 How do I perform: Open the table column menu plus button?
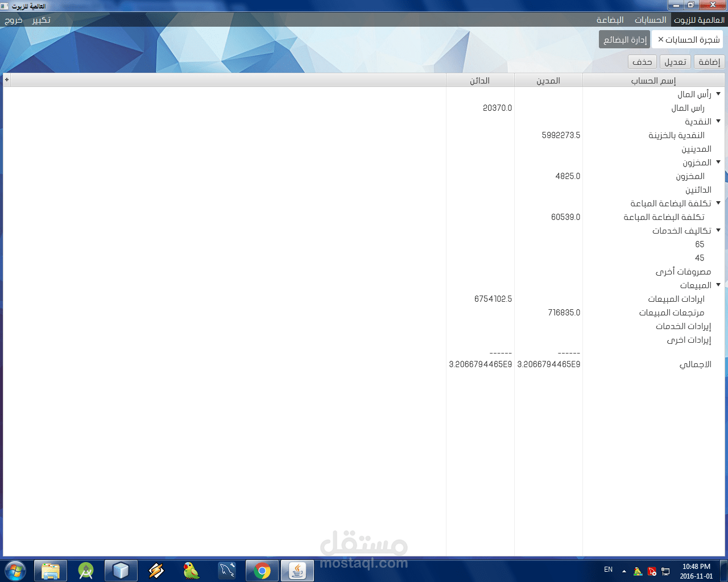[x=7, y=80]
